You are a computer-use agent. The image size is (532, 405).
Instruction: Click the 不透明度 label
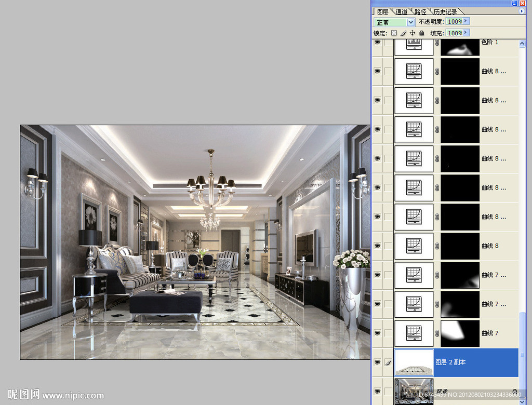[431, 22]
